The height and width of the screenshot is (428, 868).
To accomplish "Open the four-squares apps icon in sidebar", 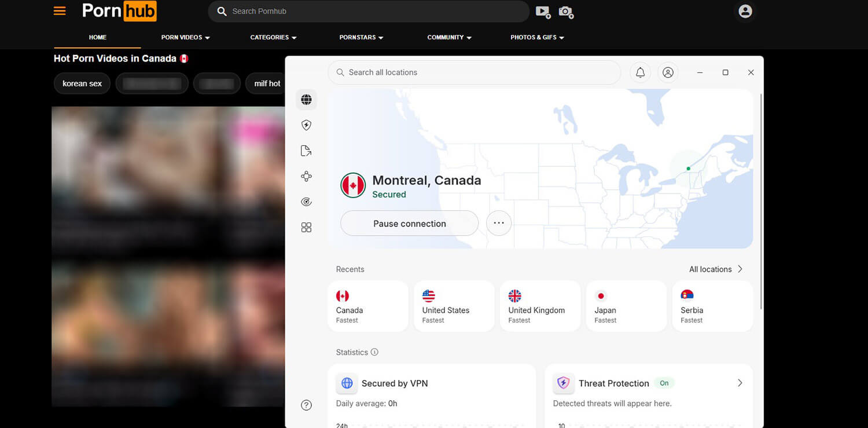I will pos(307,228).
